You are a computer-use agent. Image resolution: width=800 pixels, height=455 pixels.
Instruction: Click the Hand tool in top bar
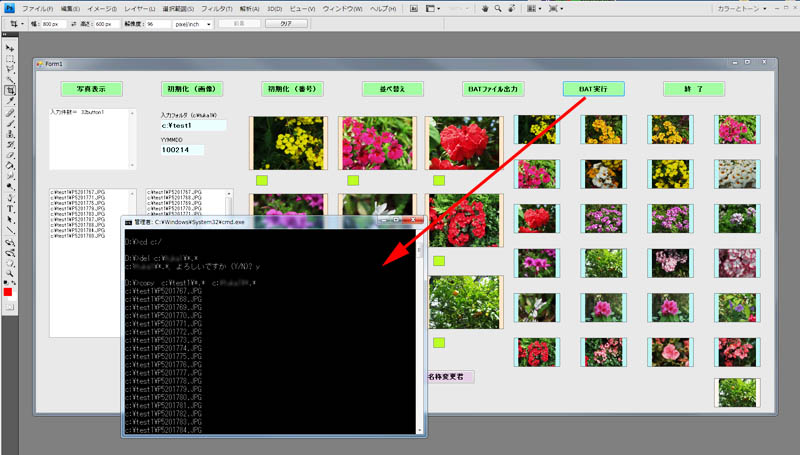click(x=485, y=8)
